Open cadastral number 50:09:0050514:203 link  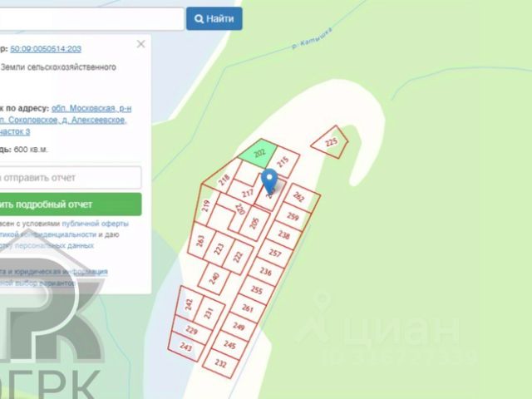[46, 49]
